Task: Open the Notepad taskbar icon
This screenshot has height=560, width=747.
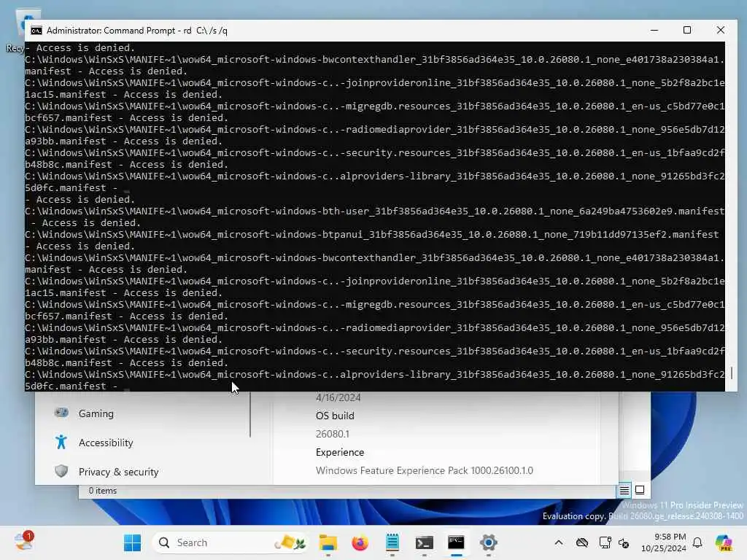Action: [x=392, y=542]
